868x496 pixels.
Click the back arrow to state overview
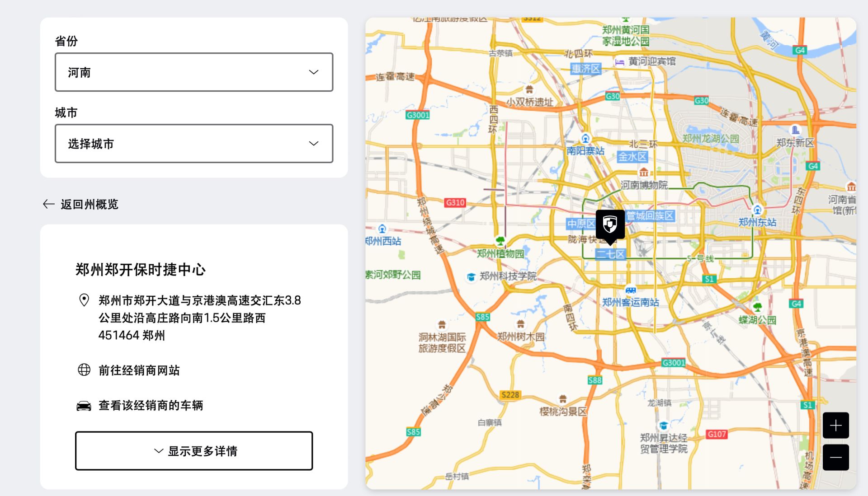pyautogui.click(x=48, y=204)
